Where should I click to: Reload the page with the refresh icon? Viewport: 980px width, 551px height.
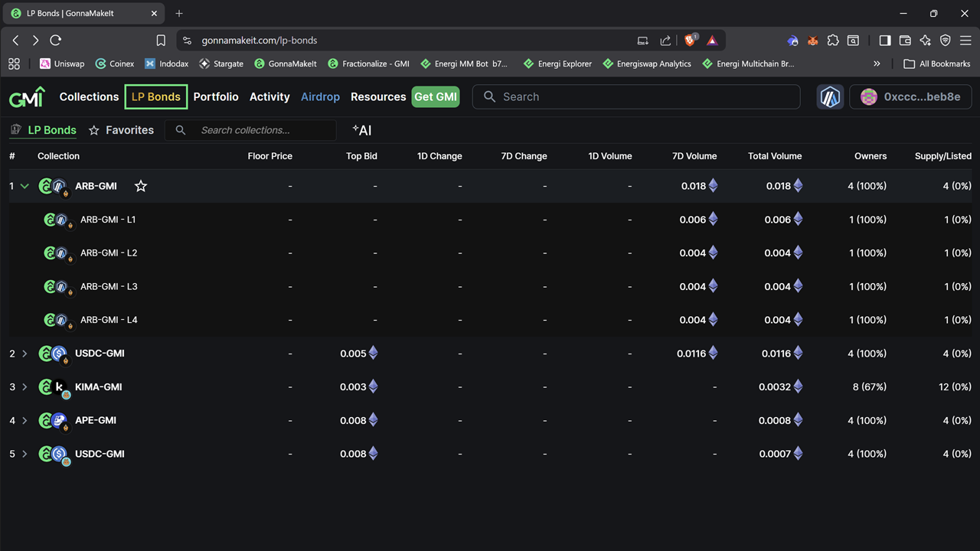click(55, 41)
